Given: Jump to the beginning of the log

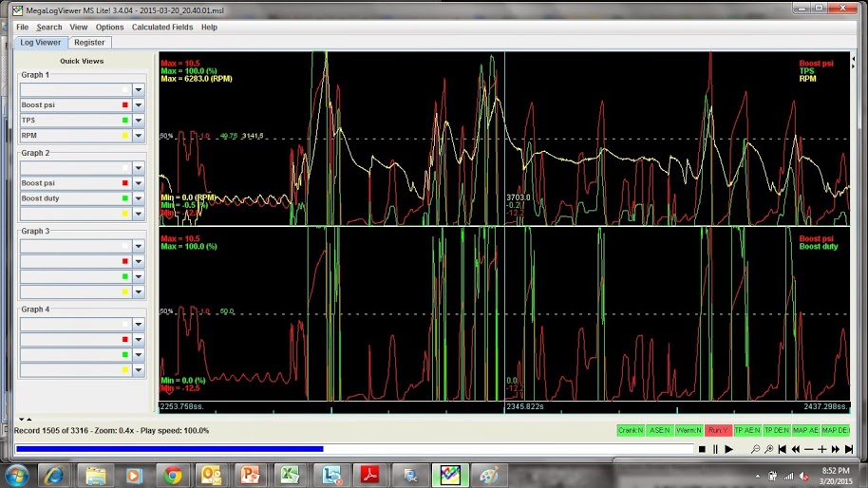Looking at the screenshot, I should point(782,449).
